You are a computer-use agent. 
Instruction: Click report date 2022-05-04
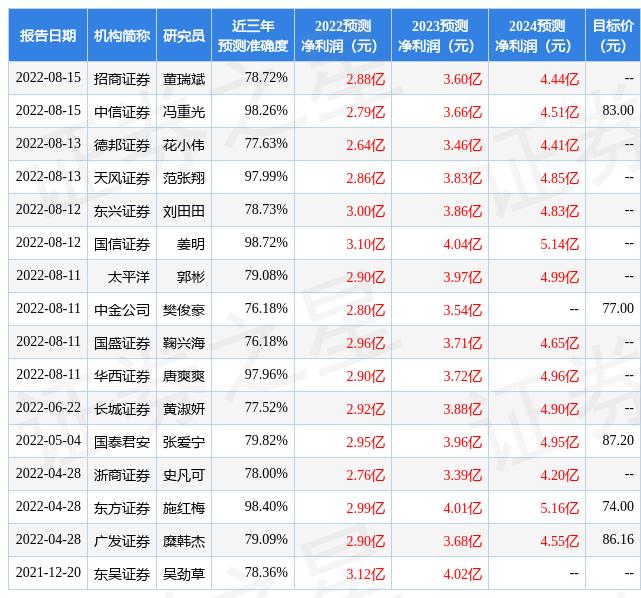[48, 441]
